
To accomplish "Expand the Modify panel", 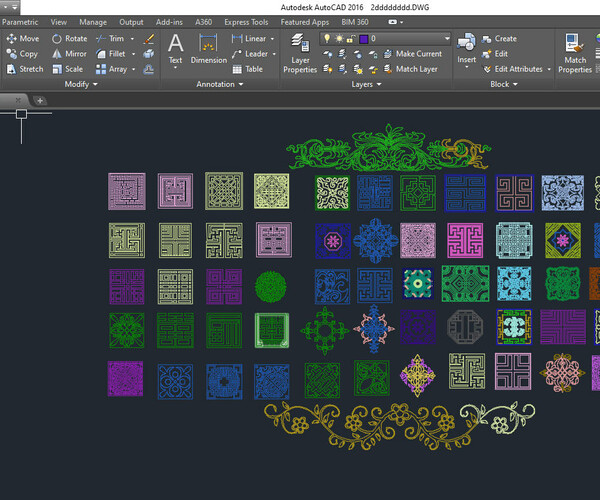I will point(81,84).
